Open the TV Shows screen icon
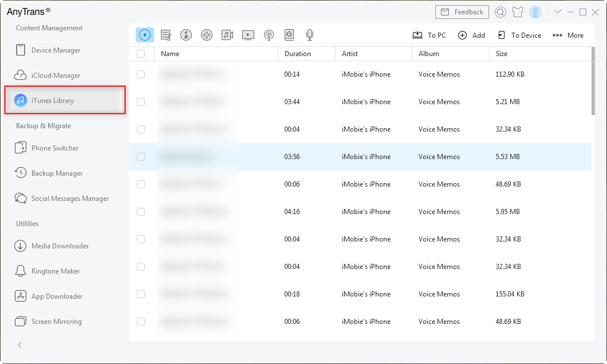The image size is (607, 364). coord(248,35)
